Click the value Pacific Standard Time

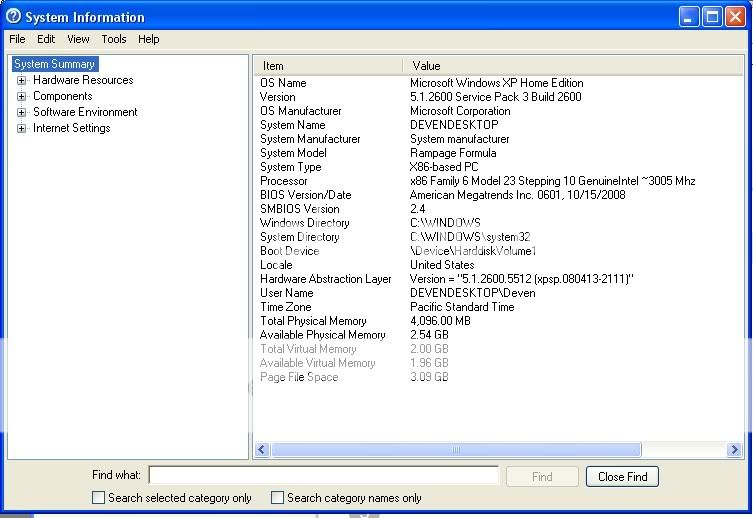[x=462, y=307]
